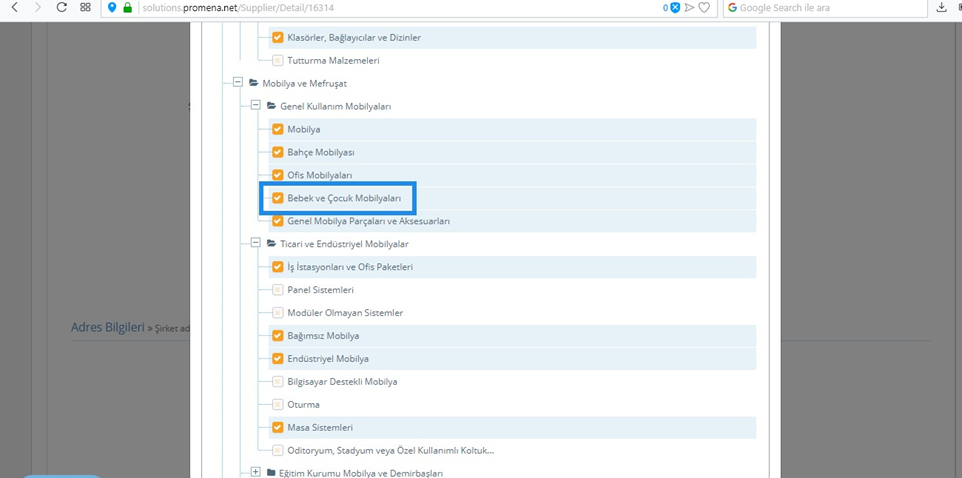Open the speed dial grid icon
This screenshot has height=478, width=962.
pos(85,7)
